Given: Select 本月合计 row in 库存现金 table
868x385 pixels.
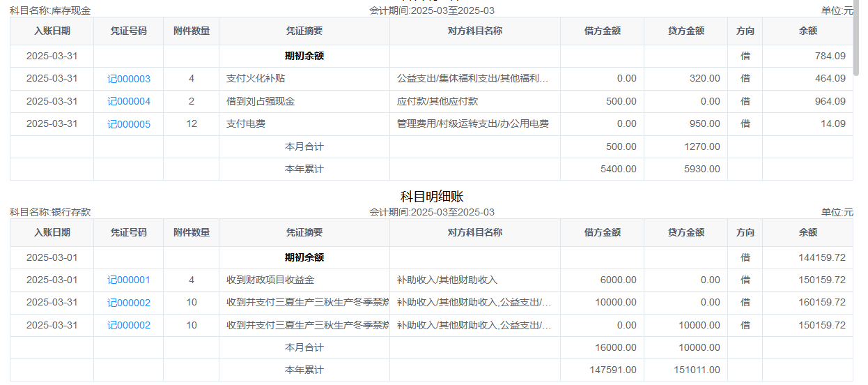Looking at the screenshot, I should [x=304, y=147].
